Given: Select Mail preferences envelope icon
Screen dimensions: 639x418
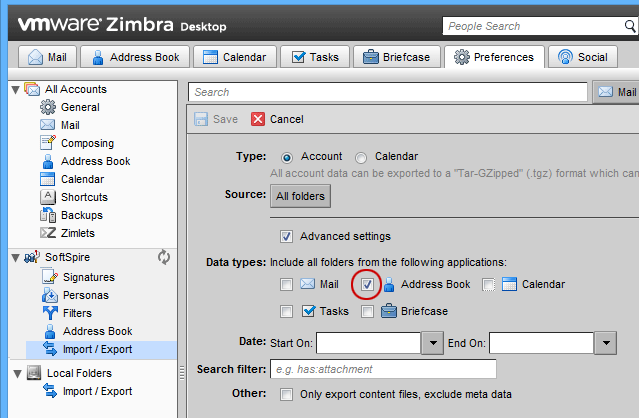Looking at the screenshot, I should 48,125.
